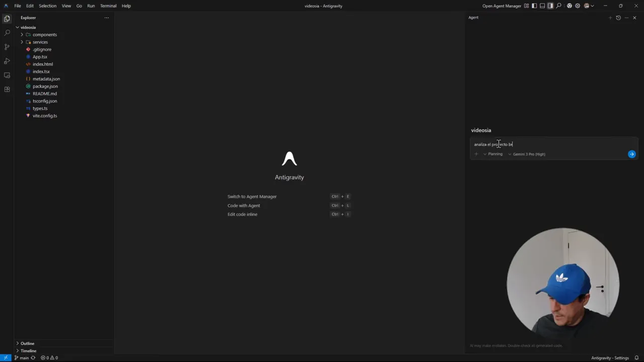
Task: Open Explorer views and more actions menu
Action: 106,18
